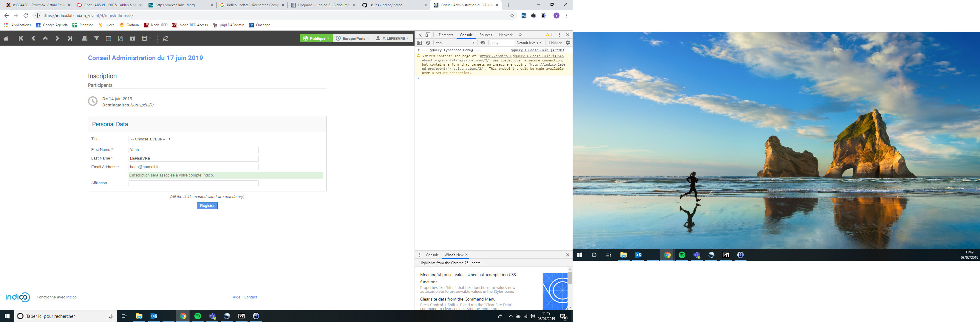
Task: Select the inspect element cursor in DevTools
Action: [420, 35]
